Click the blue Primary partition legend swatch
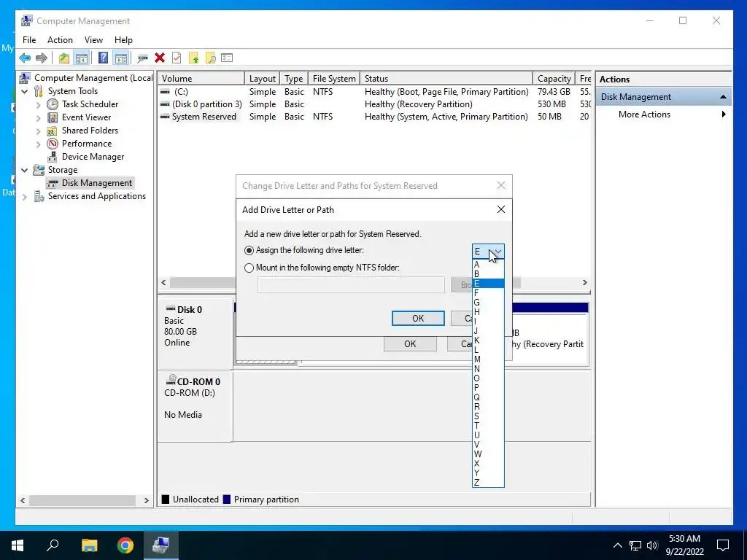This screenshot has width=747, height=560. (x=227, y=499)
